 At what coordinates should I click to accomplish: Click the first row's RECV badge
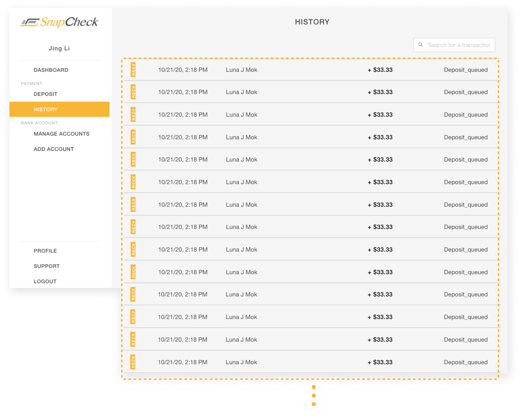tap(133, 70)
